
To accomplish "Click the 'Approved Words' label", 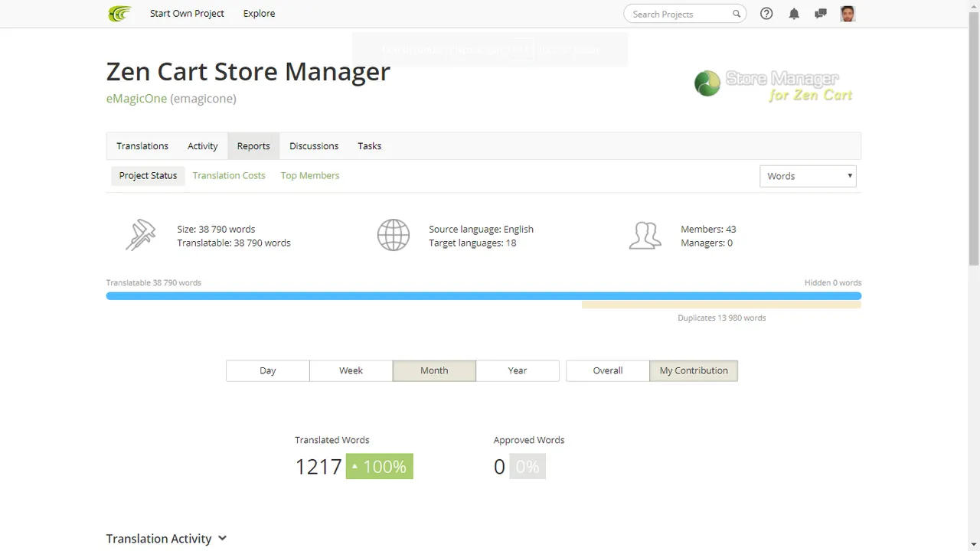I will [529, 440].
